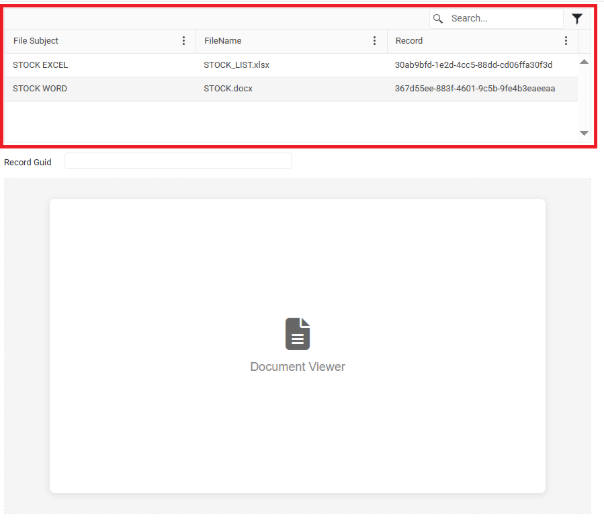
Task: Select the STOCK EXCEL cell
Action: tap(40, 65)
